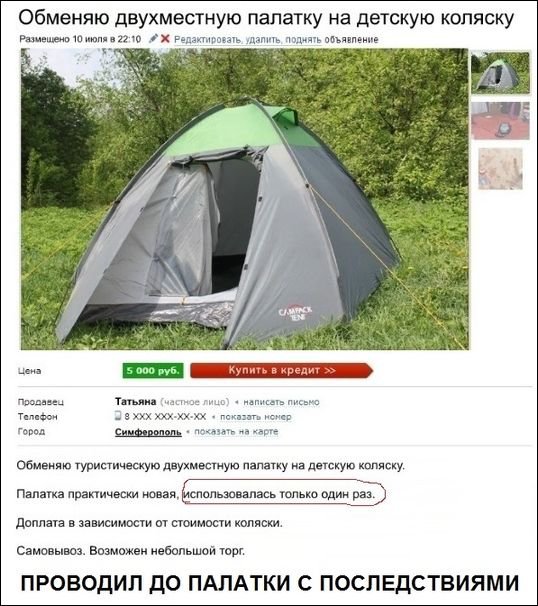Click the masked phone number text
This screenshot has height=606, width=538.
tap(165, 417)
